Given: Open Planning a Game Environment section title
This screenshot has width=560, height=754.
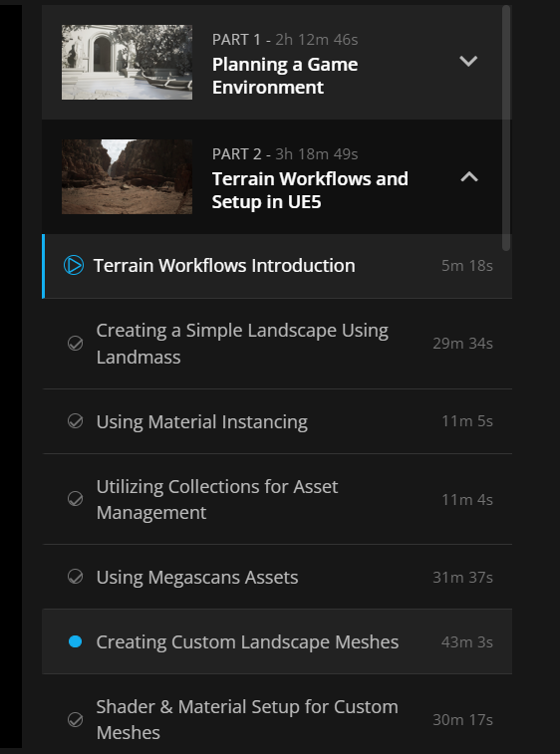Looking at the screenshot, I should [285, 76].
